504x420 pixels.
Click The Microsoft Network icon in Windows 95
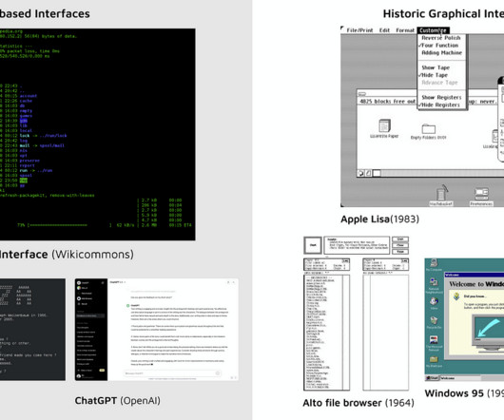[x=434, y=343]
